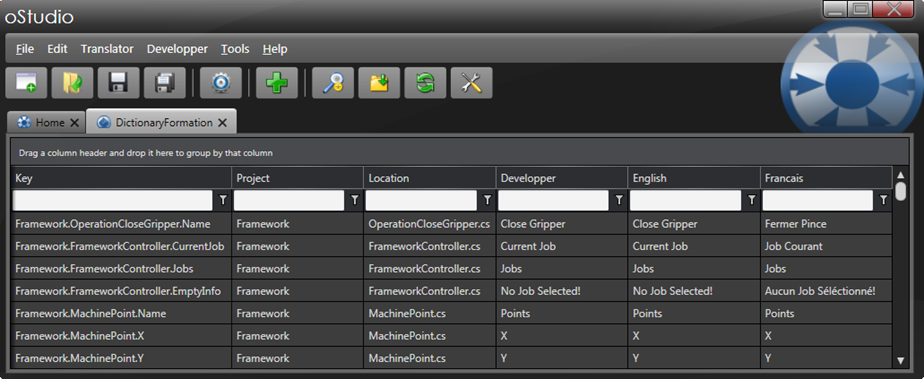Screen dimensions: 924x379
Task: Click 'Points' in the Francais column
Action: (826, 314)
